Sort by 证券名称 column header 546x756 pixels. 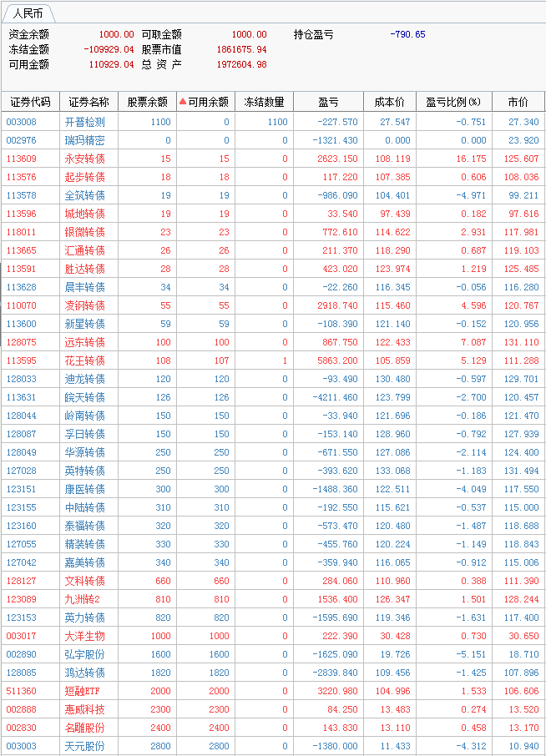(88, 102)
